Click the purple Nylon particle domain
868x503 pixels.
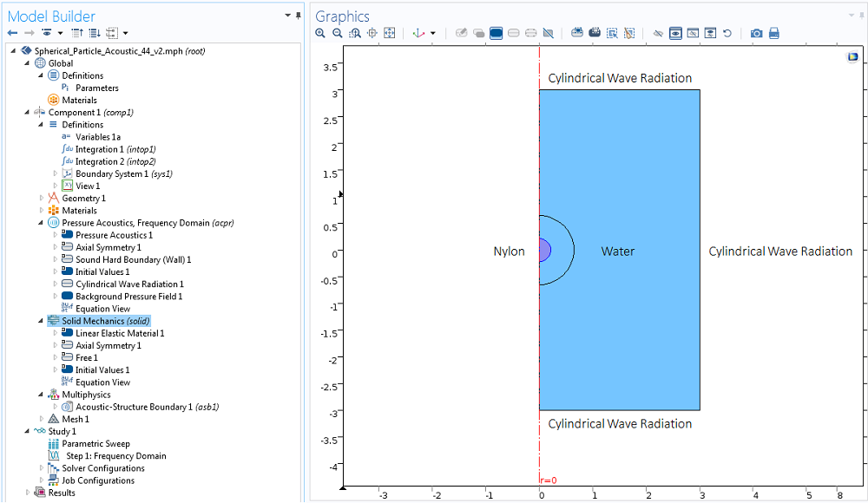tap(544, 251)
